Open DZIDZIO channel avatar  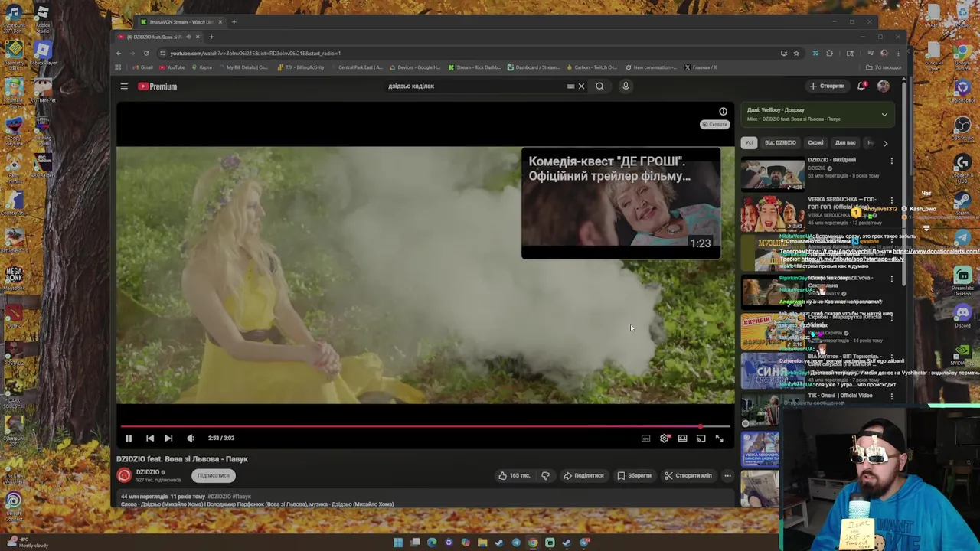pyautogui.click(x=124, y=475)
